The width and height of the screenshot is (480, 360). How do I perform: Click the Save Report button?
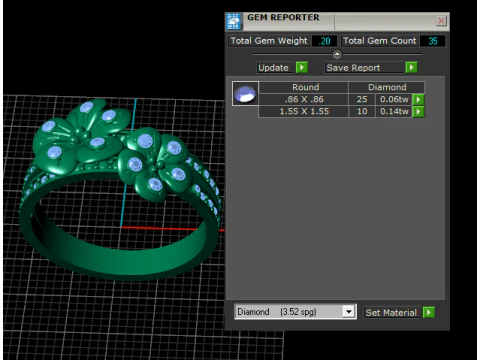(x=364, y=68)
